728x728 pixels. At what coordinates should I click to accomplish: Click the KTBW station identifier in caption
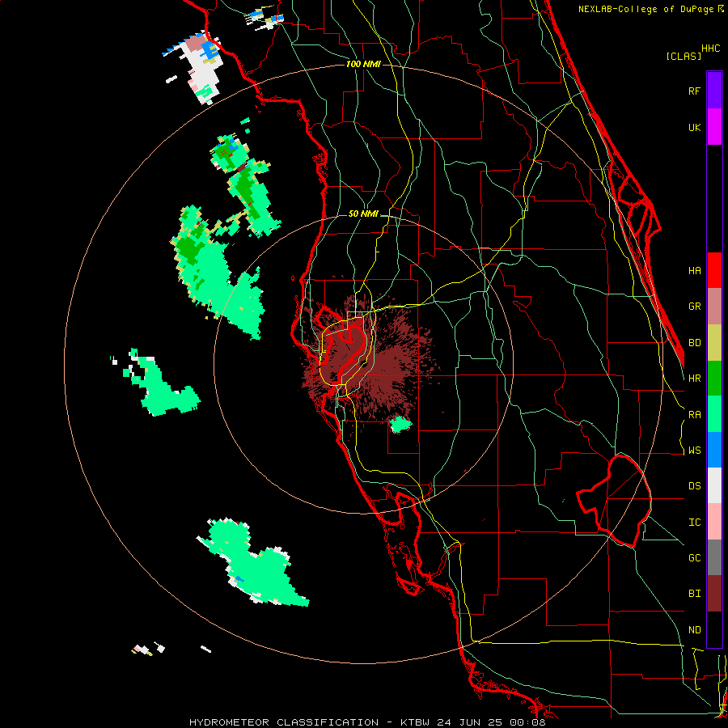415,722
